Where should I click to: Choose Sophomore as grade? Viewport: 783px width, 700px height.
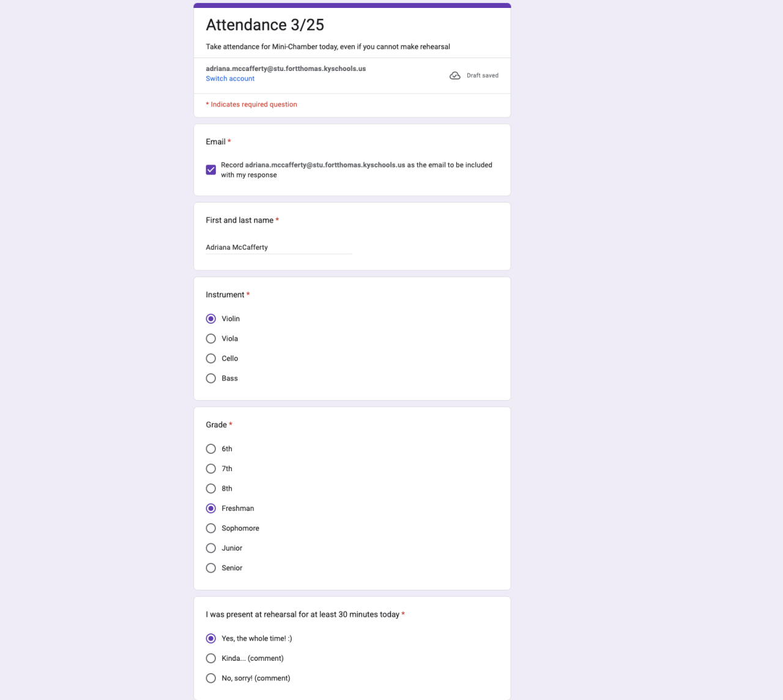[211, 529]
